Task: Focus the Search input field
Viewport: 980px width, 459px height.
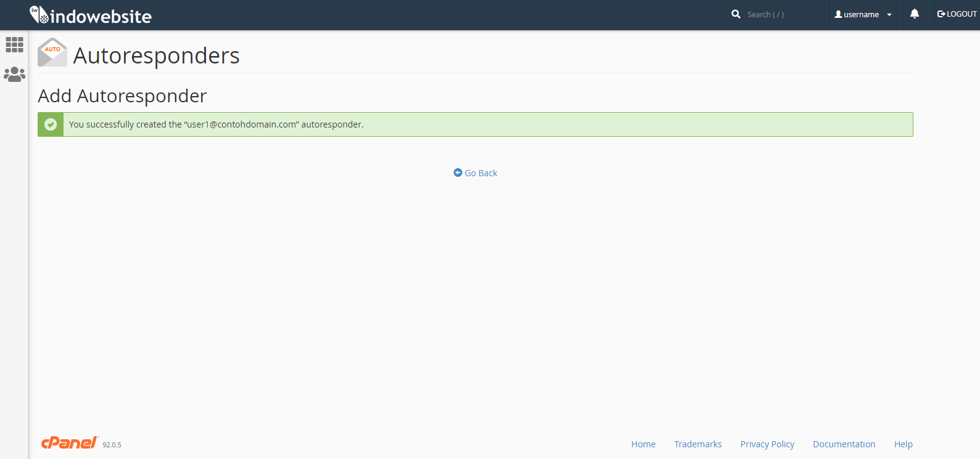Action: [x=777, y=15]
